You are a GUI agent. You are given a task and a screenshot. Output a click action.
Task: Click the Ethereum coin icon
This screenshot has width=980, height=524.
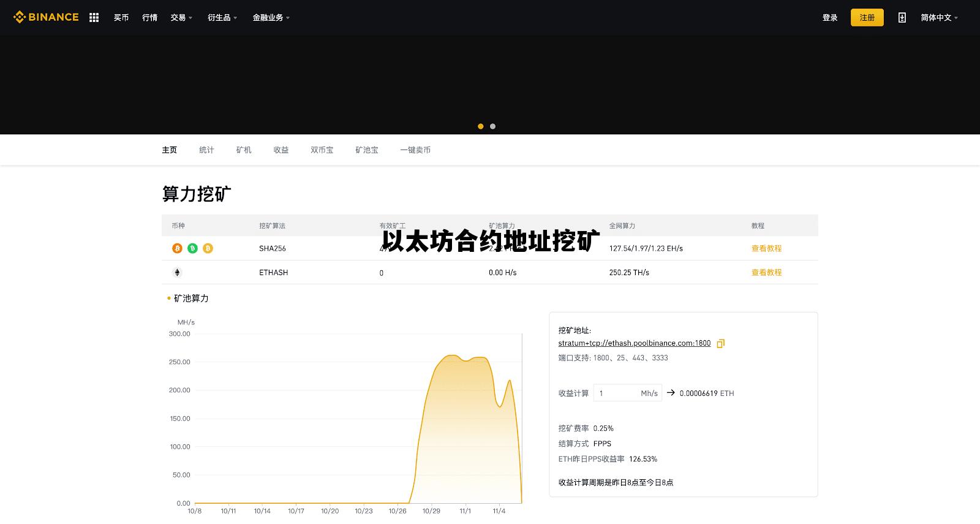[x=177, y=272]
